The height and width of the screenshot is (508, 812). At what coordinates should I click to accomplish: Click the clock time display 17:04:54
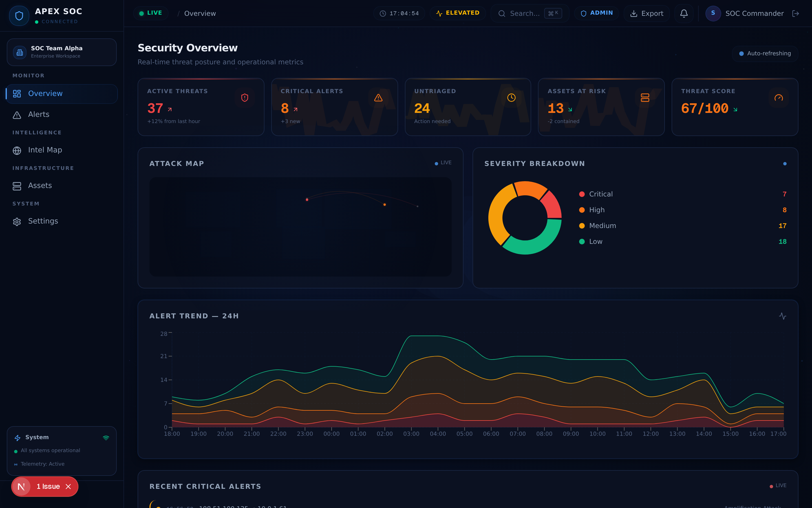point(399,14)
